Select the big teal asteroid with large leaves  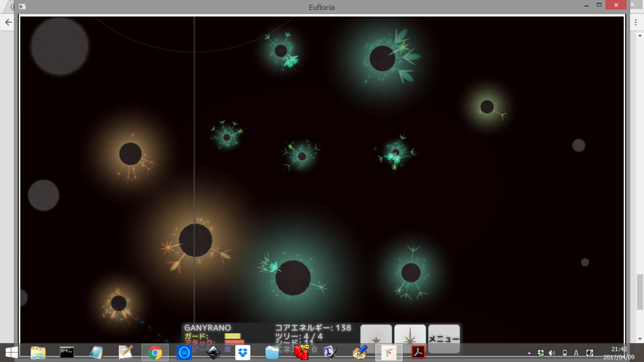coord(382,58)
